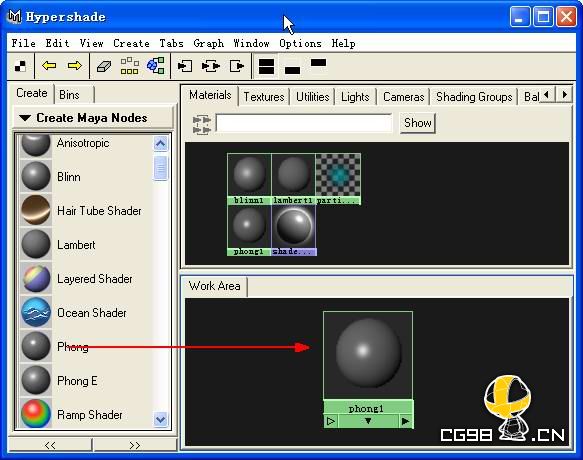Click the Phong E shader icon

click(36, 380)
